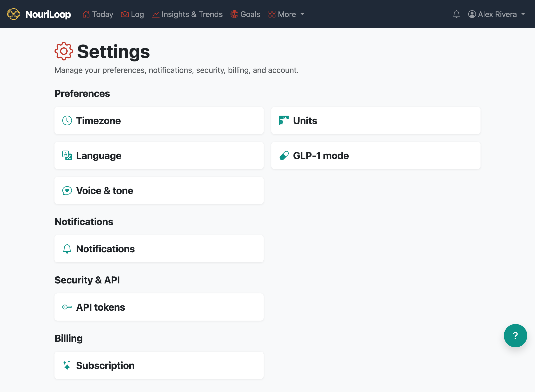Click the Billing section heading
The image size is (535, 392).
tap(69, 338)
